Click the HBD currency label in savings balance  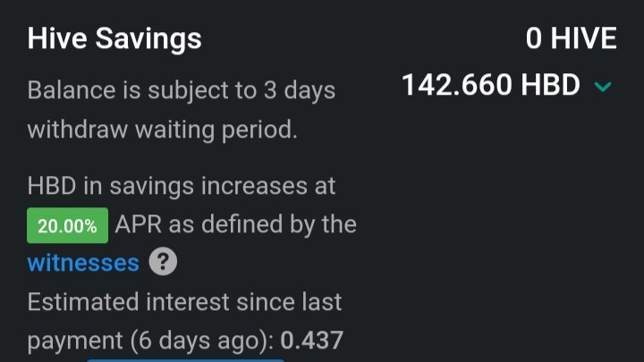[x=550, y=85]
